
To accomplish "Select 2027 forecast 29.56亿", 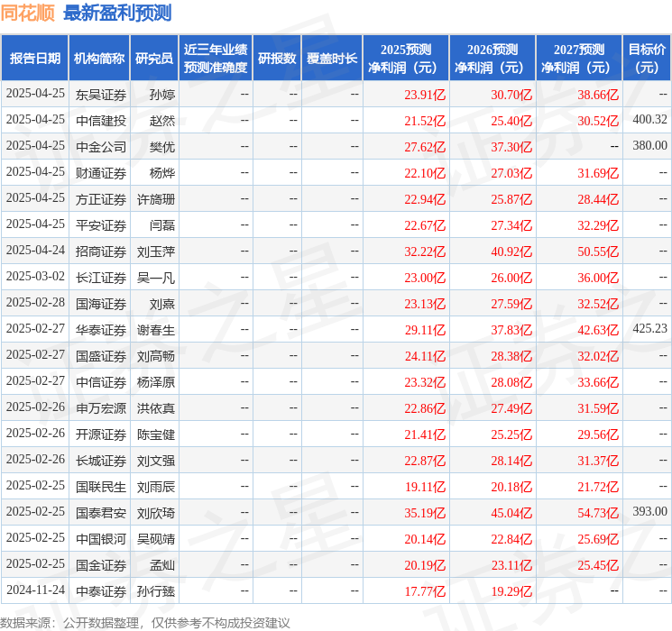I will pyautogui.click(x=598, y=434).
